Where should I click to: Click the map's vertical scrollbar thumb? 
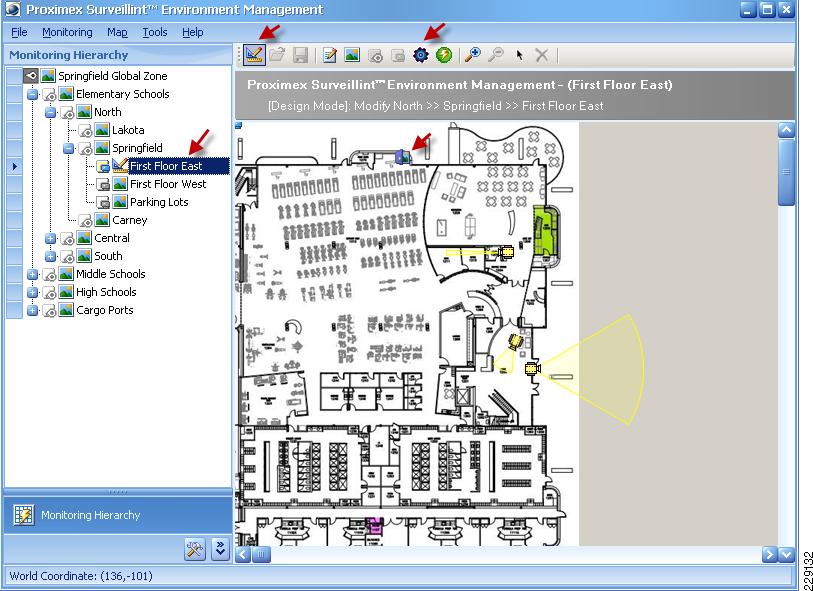tap(786, 172)
